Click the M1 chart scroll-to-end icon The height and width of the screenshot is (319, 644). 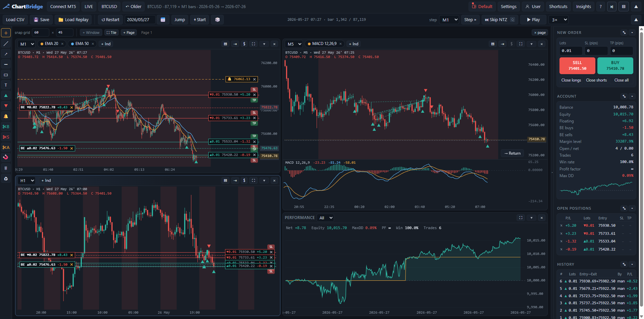point(235,44)
